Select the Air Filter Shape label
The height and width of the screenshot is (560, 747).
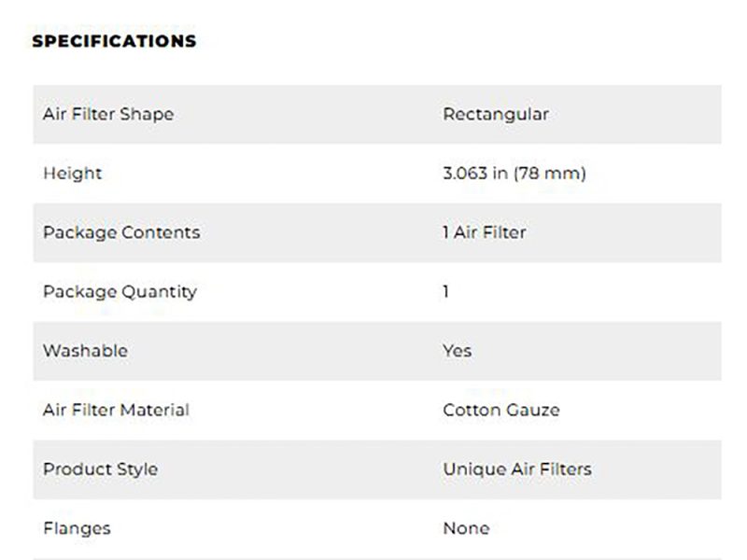tap(108, 115)
